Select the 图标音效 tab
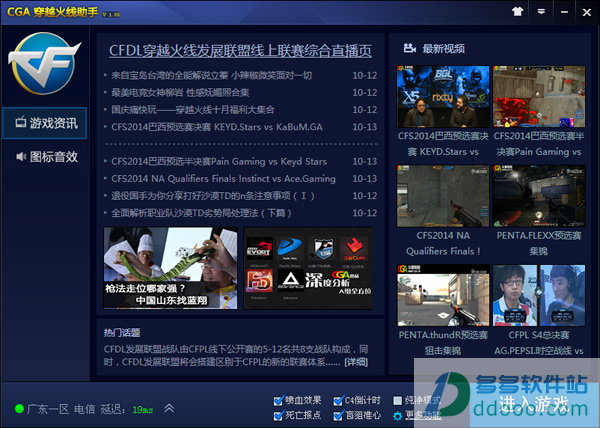The image size is (600, 428). point(45,157)
